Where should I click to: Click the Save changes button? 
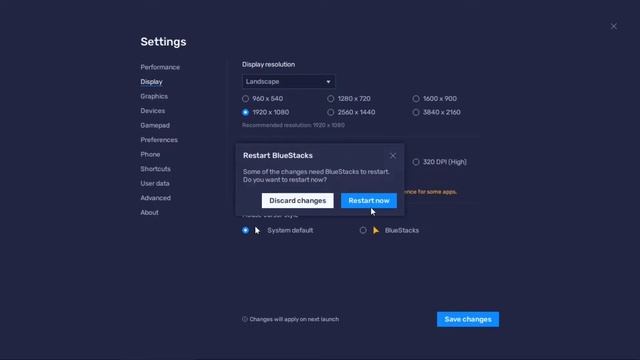(x=468, y=319)
